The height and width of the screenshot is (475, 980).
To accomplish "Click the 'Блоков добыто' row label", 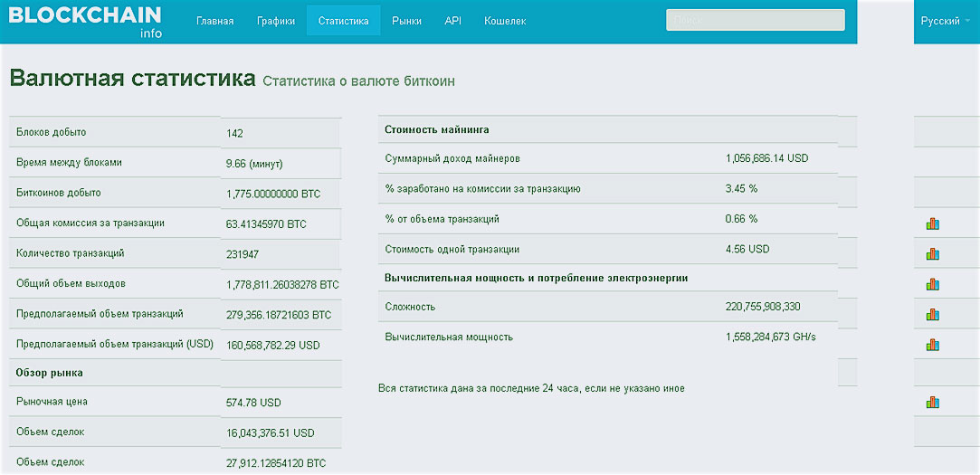I will coord(51,132).
